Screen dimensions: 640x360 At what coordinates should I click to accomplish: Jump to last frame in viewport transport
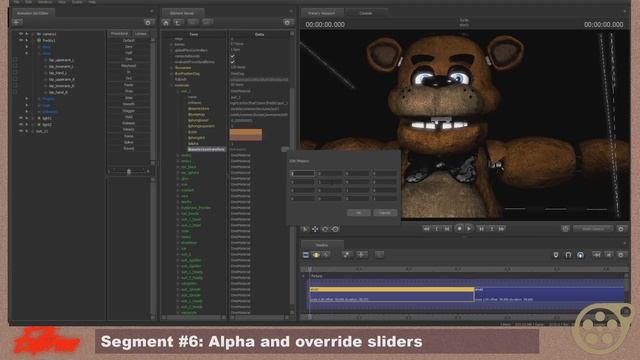point(502,229)
